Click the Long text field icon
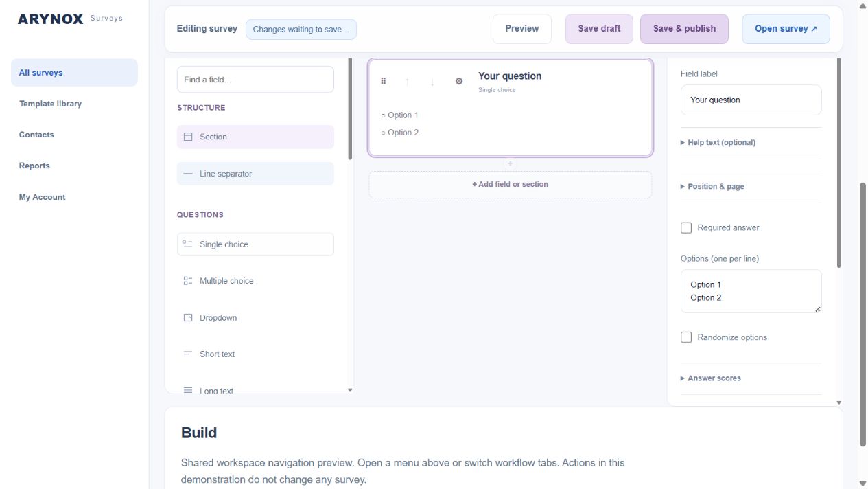The width and height of the screenshot is (868, 489). 188,390
